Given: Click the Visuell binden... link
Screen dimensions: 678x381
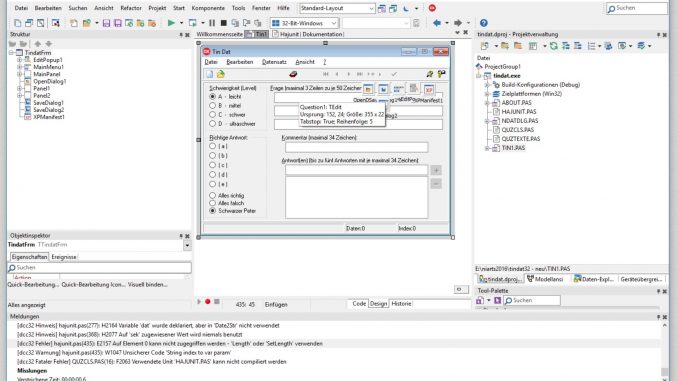Looking at the screenshot, I should [x=147, y=285].
